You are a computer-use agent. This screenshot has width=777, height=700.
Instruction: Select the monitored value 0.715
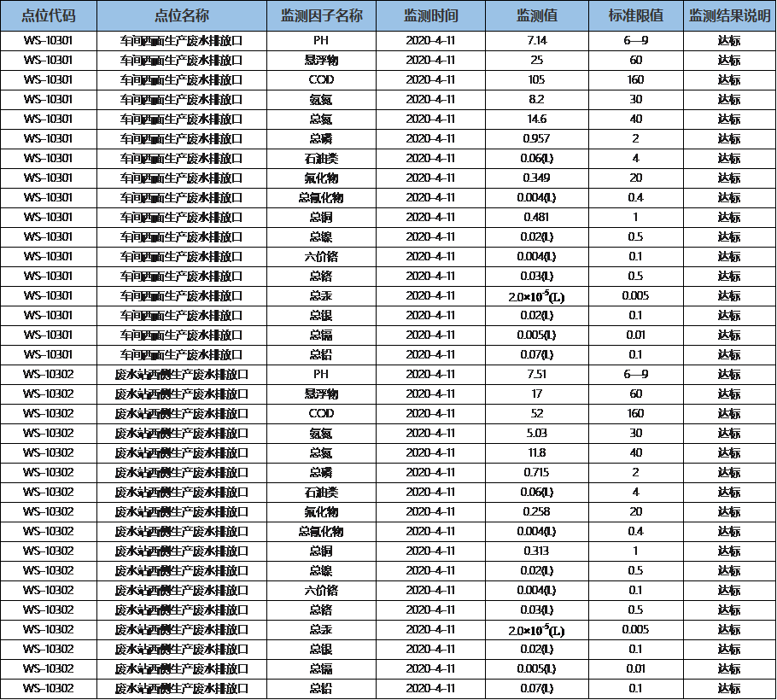pyautogui.click(x=537, y=473)
